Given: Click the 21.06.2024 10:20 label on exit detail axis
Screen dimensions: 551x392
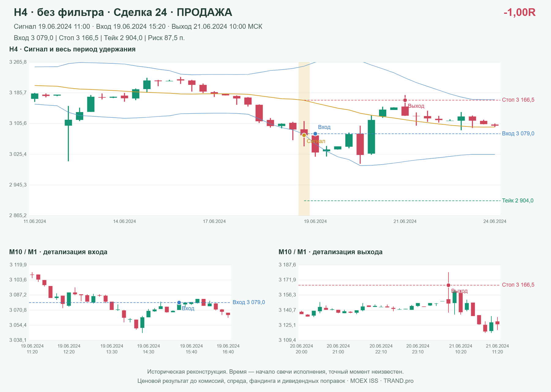Looking at the screenshot, I should tap(461, 349).
